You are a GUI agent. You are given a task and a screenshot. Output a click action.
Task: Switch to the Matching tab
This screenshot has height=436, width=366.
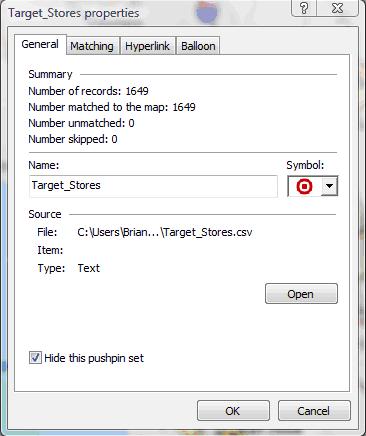(92, 46)
